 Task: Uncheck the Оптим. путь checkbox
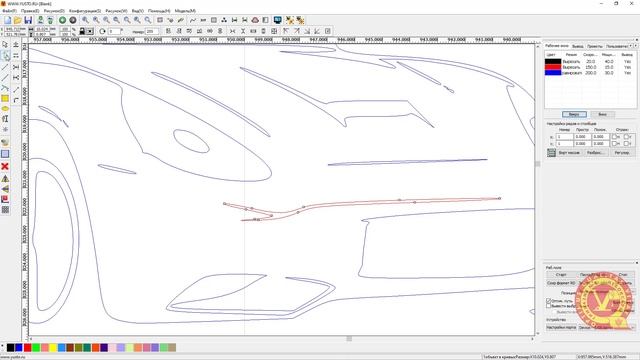pyautogui.click(x=549, y=301)
